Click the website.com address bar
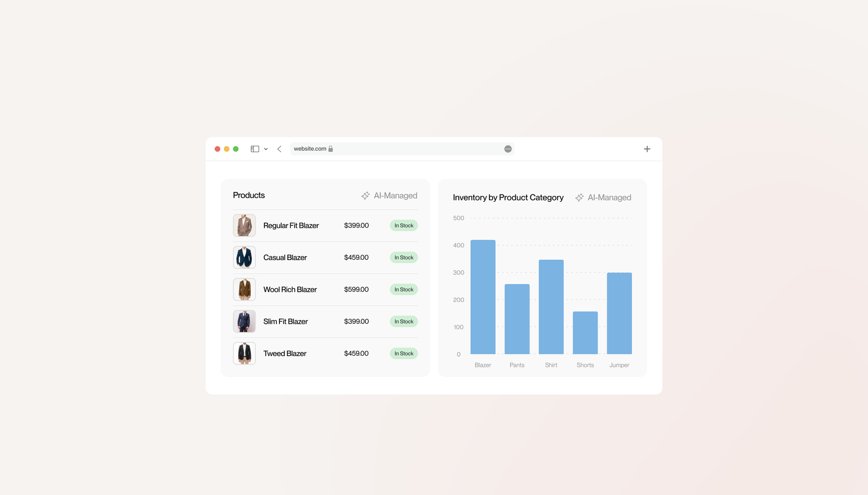The image size is (868, 495). point(402,149)
